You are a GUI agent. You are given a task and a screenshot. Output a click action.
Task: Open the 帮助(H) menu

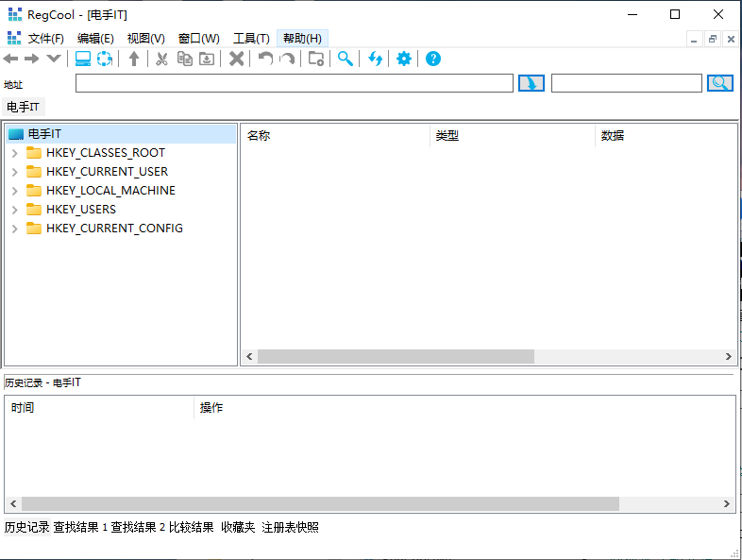tap(302, 39)
